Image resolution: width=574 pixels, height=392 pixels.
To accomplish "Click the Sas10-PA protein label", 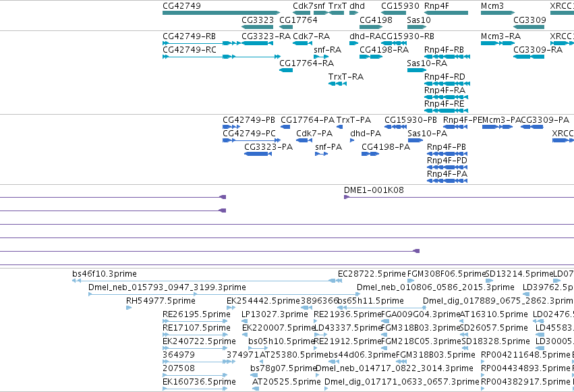I will (428, 134).
